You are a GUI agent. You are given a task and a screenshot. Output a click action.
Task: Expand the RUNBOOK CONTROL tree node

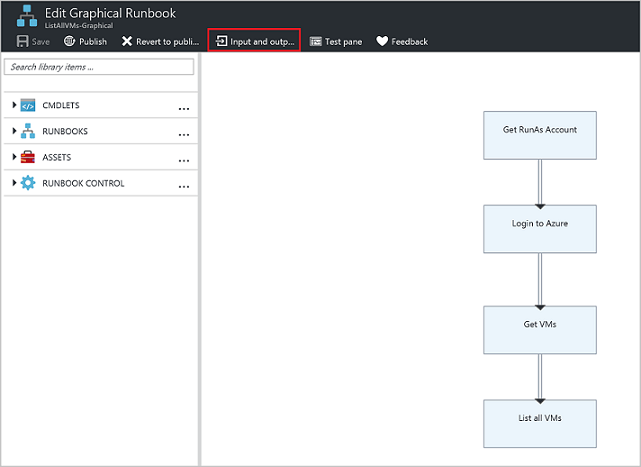pos(14,183)
